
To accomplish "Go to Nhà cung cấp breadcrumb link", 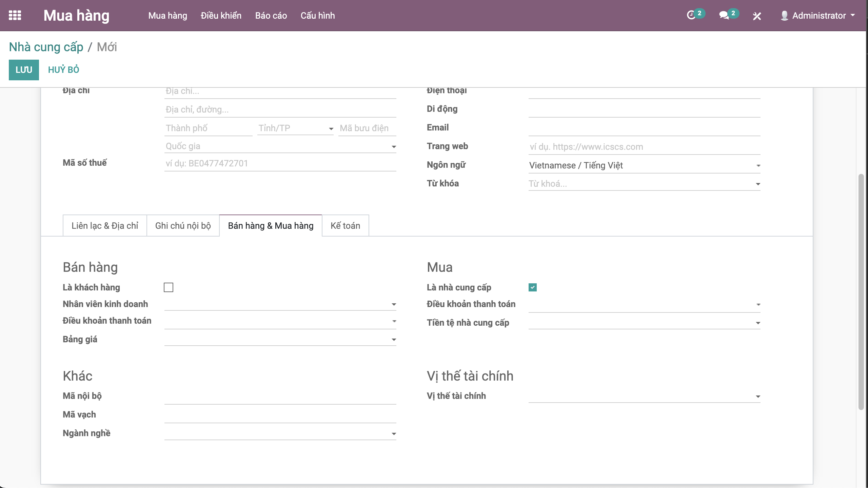I will click(46, 47).
